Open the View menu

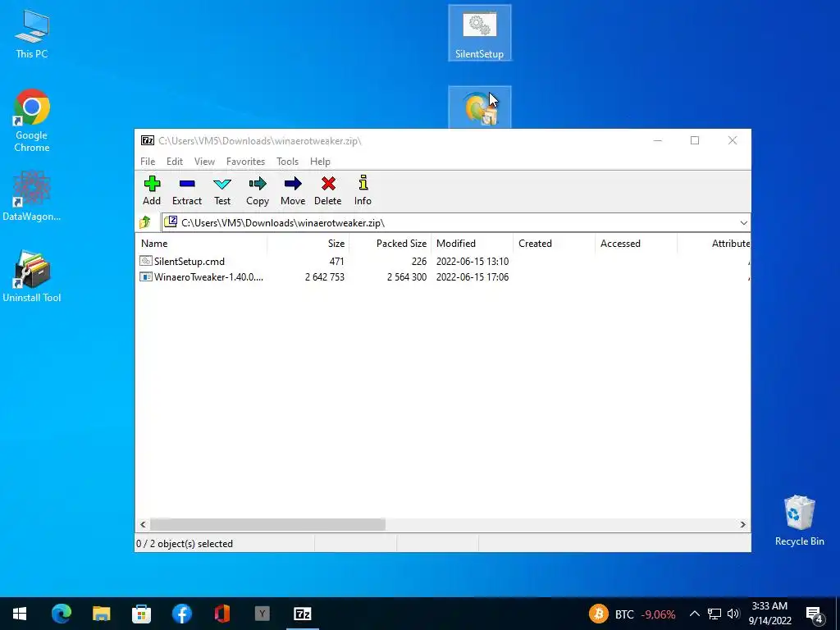(204, 162)
